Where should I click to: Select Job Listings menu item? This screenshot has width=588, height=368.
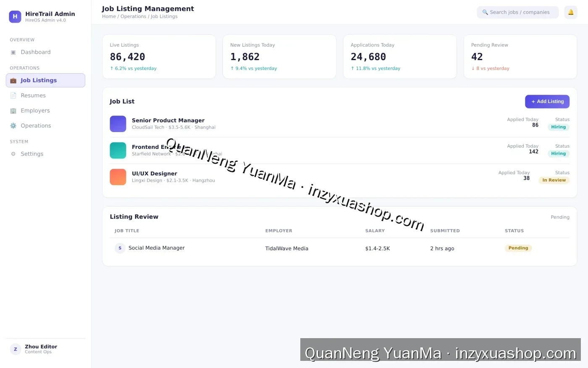point(45,80)
